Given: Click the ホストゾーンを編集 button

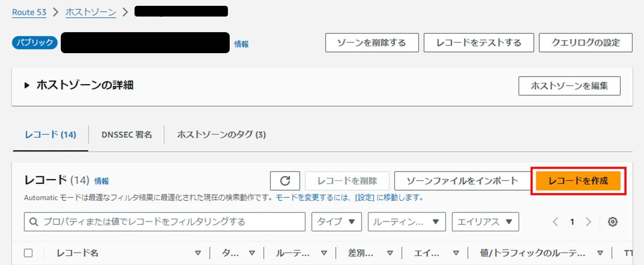Looking at the screenshot, I should coord(569,86).
